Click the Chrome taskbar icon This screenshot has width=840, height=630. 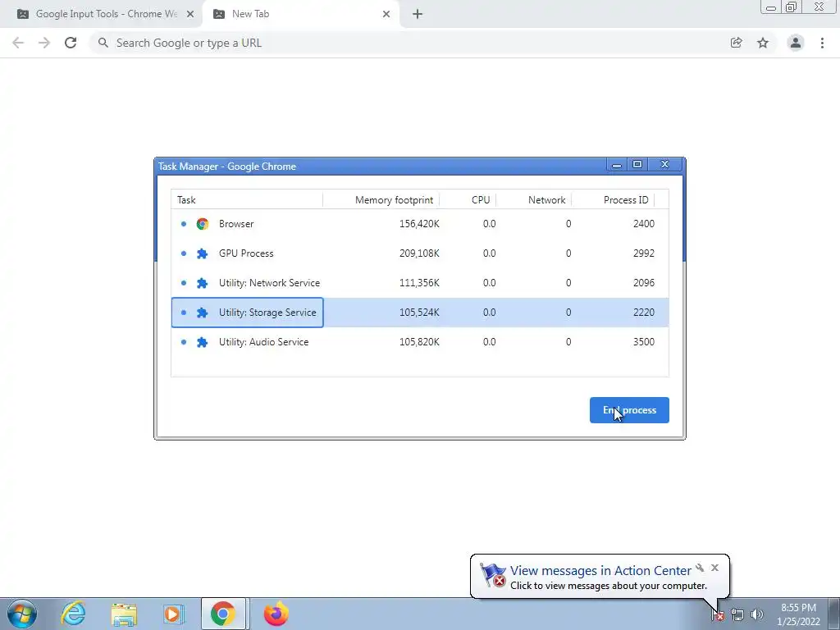223,614
